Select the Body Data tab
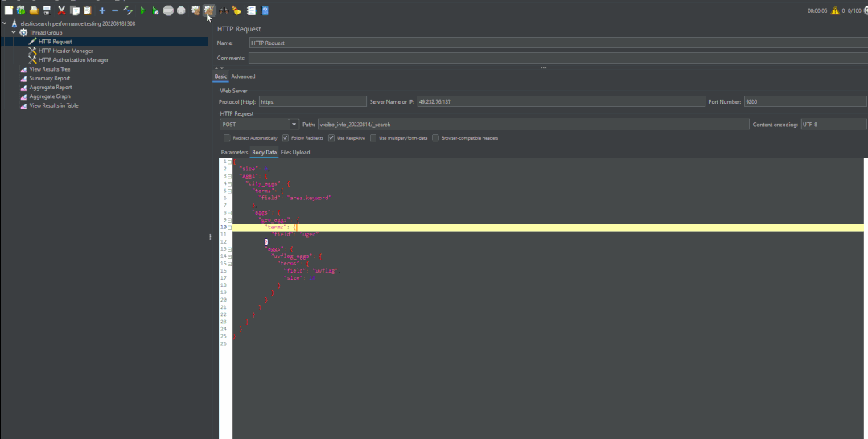Image resolution: width=868 pixels, height=439 pixels. (264, 152)
